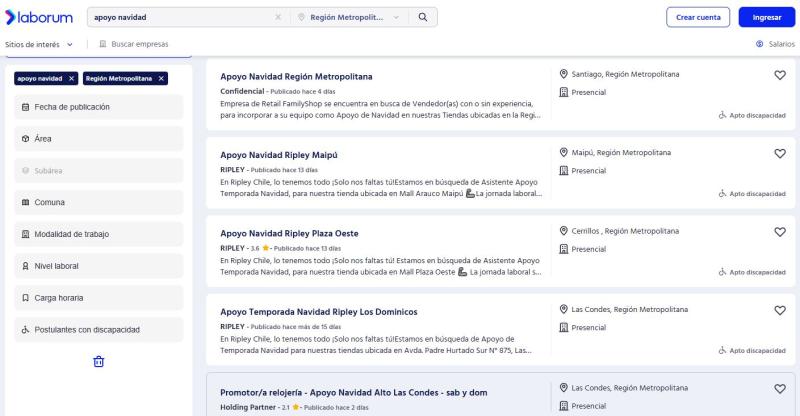
Task: Submit search with the magnifier icon
Action: pyautogui.click(x=423, y=17)
